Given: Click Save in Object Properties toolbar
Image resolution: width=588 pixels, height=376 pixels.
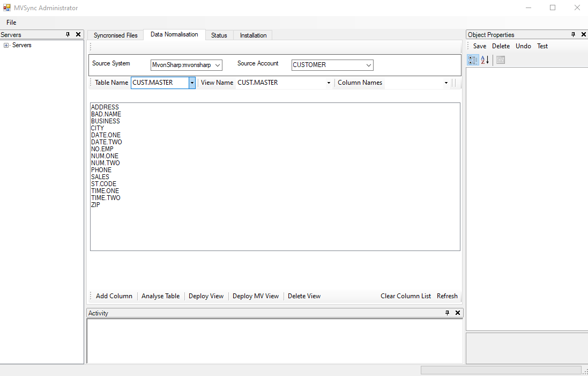Looking at the screenshot, I should click(480, 46).
